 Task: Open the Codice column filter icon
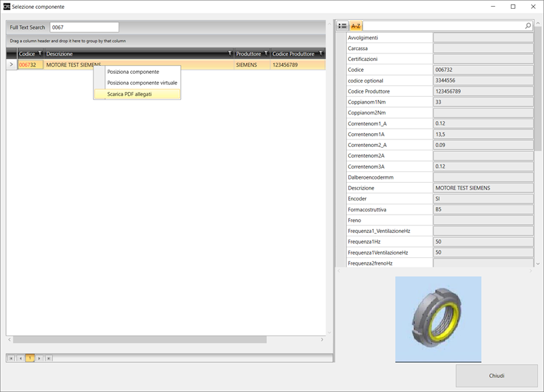click(40, 53)
